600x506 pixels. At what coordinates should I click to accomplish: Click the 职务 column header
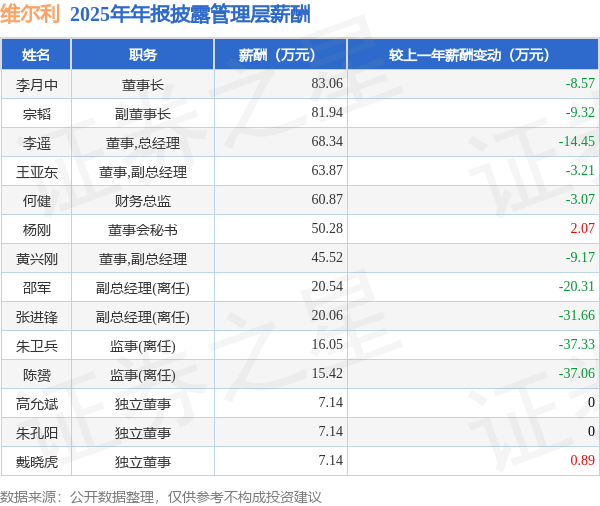(143, 55)
